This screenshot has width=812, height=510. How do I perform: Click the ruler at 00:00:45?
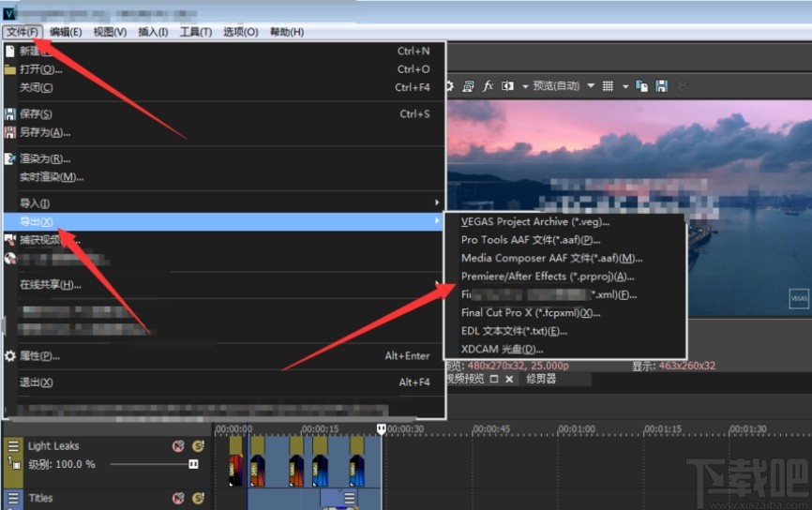pos(491,429)
